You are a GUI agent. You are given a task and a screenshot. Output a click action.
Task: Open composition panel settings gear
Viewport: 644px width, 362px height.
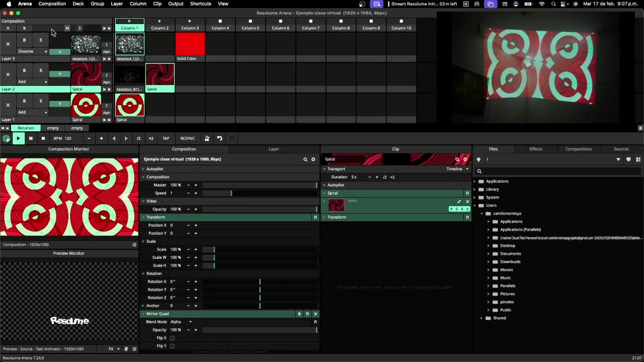pos(313,159)
